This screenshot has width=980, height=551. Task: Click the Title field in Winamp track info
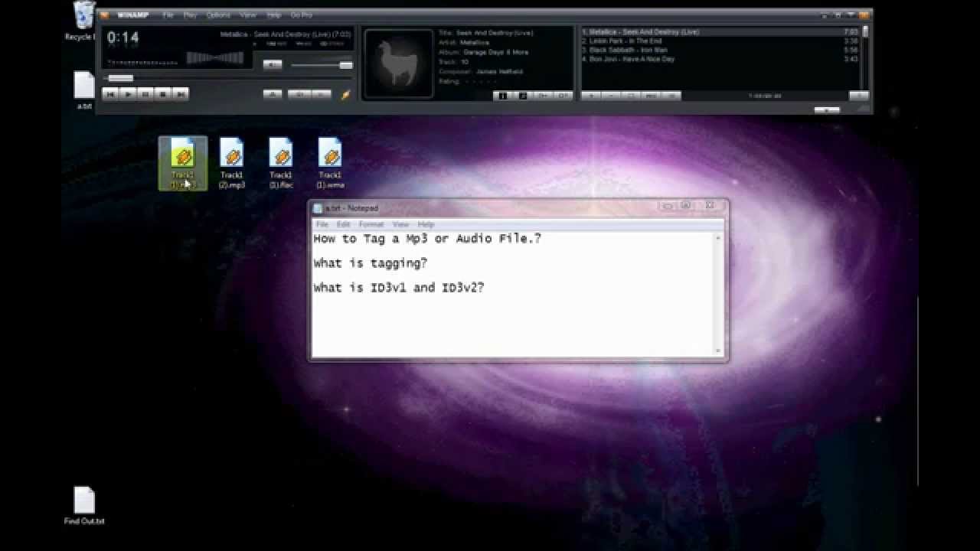(485, 33)
